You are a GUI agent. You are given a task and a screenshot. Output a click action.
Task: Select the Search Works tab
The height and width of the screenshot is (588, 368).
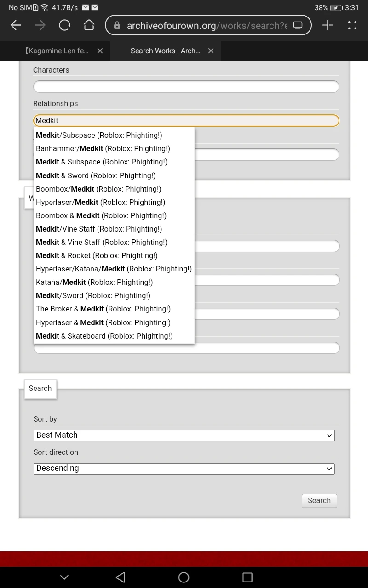(165, 51)
